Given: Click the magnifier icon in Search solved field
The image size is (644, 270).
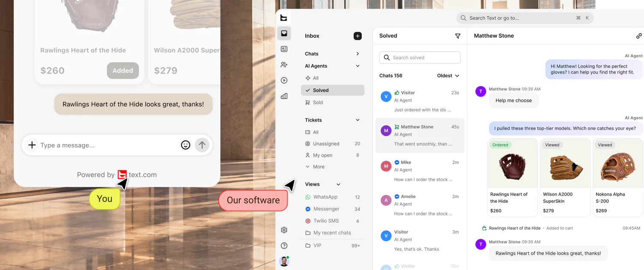Looking at the screenshot, I should [x=387, y=57].
